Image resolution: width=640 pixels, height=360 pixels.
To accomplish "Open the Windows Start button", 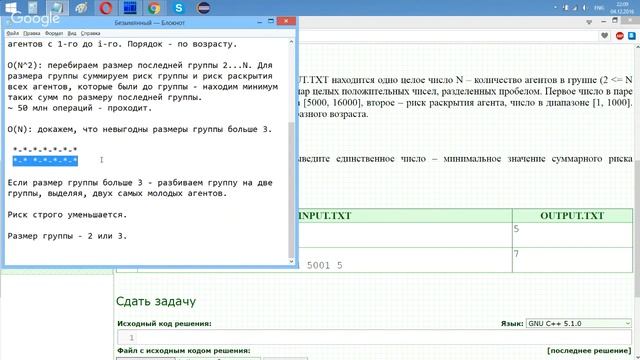I will [10, 7].
